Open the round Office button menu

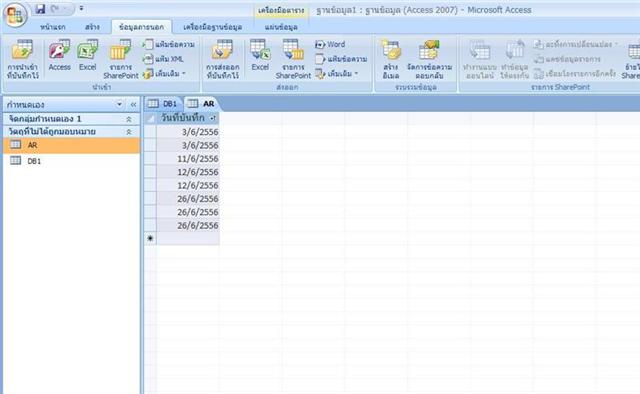[15, 14]
